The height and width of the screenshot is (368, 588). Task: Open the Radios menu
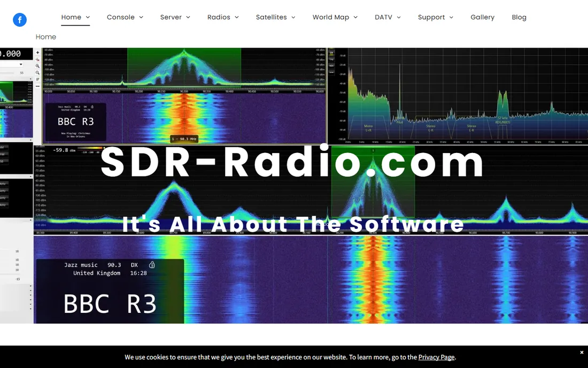click(x=219, y=17)
